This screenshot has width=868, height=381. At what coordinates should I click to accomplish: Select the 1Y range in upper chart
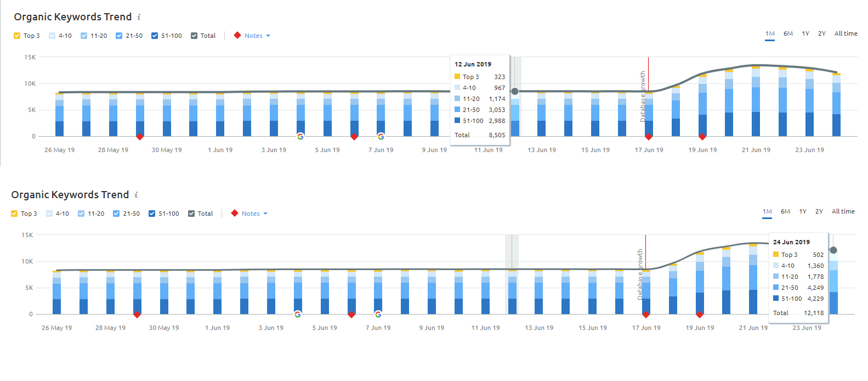coord(805,33)
